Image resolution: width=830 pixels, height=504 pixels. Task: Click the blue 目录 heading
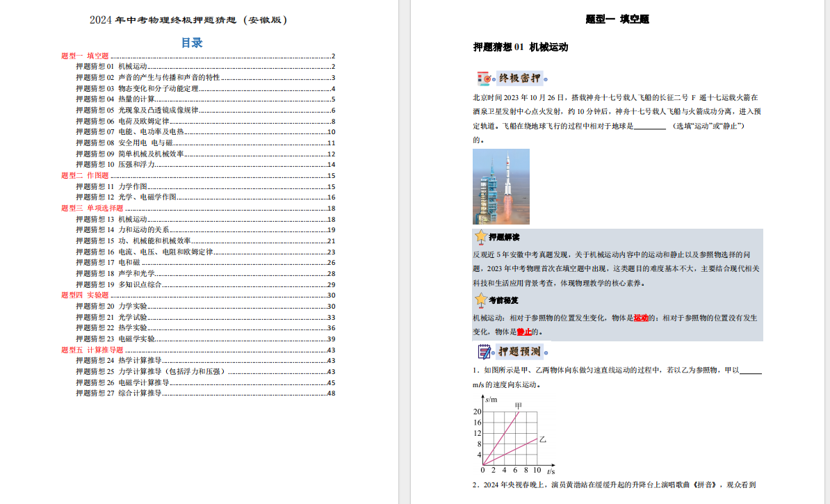click(x=192, y=43)
